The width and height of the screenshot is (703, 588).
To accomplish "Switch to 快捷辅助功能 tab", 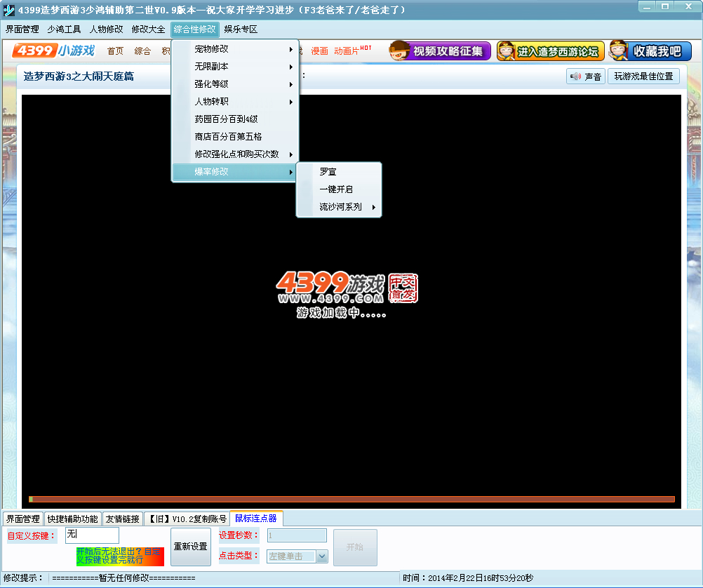I will click(x=73, y=519).
